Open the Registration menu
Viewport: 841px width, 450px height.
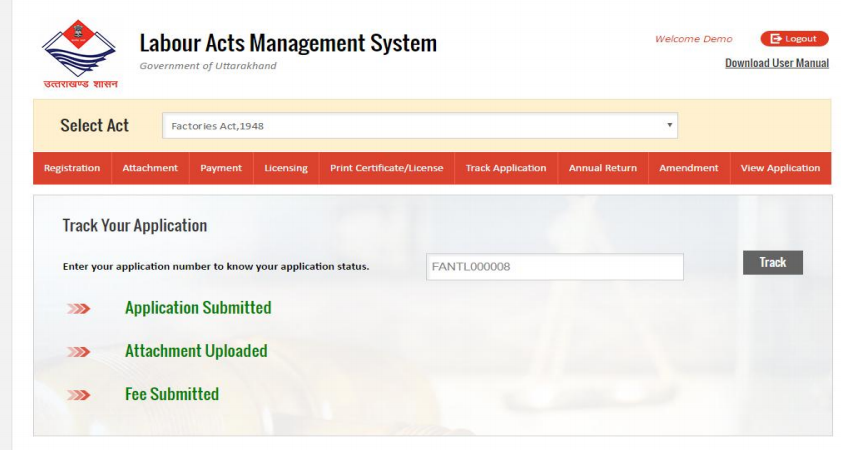point(72,168)
